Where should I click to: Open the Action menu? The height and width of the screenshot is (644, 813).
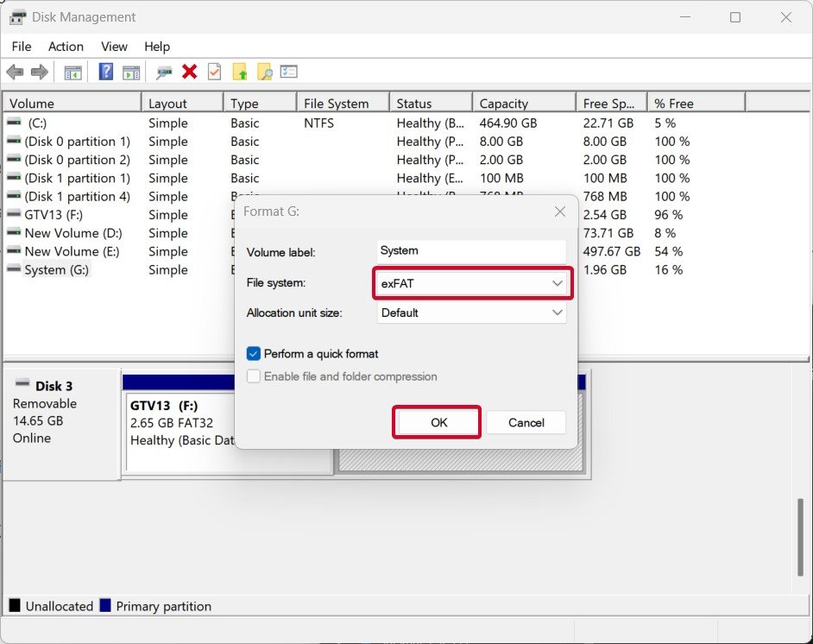[66, 47]
